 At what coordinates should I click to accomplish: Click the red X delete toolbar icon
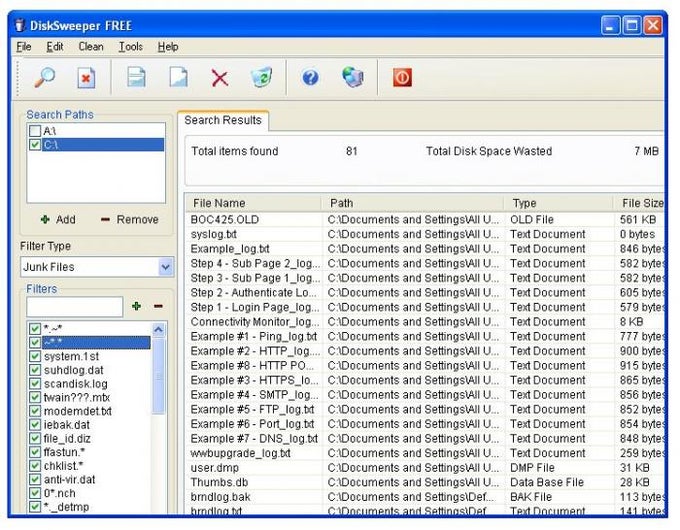220,79
